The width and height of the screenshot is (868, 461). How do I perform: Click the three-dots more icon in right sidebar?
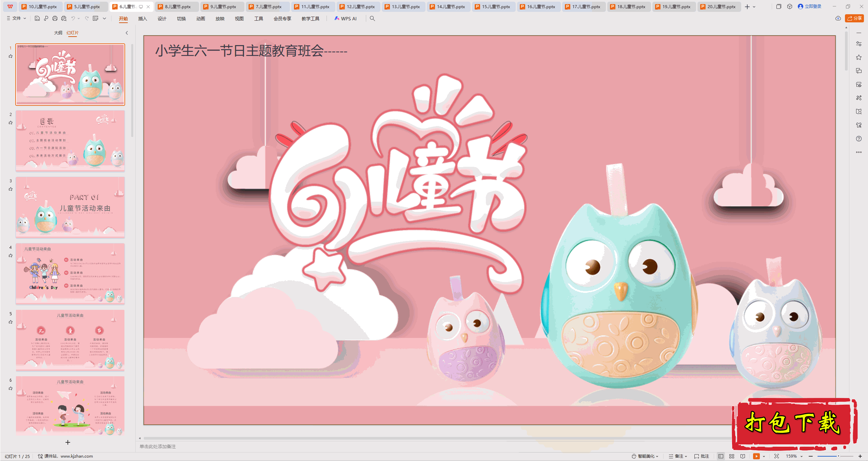tap(859, 152)
